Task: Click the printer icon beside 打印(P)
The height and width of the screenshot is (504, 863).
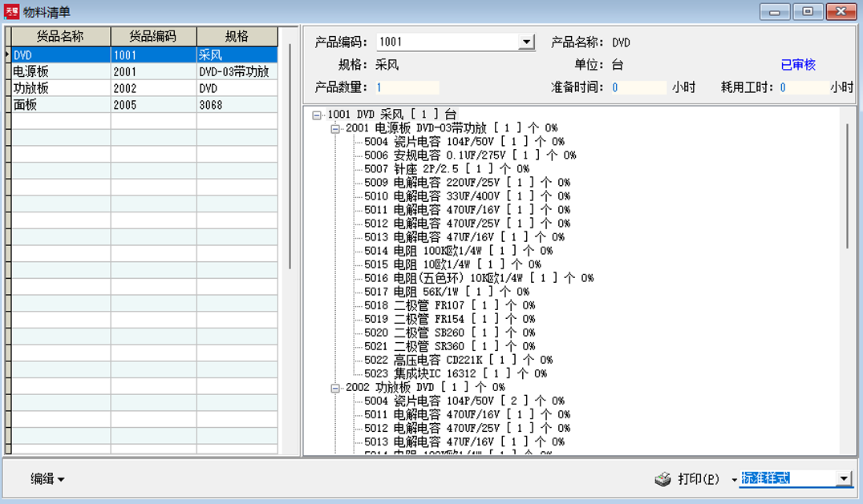Action: (x=662, y=479)
